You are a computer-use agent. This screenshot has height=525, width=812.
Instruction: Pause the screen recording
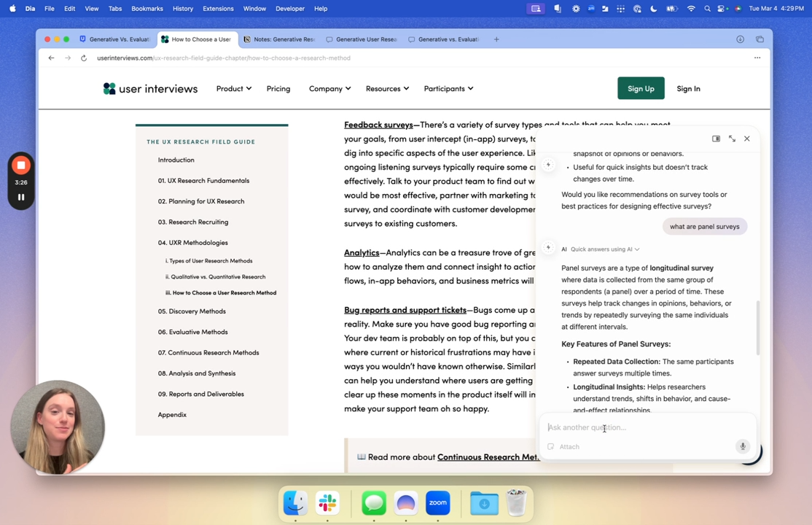tap(21, 197)
